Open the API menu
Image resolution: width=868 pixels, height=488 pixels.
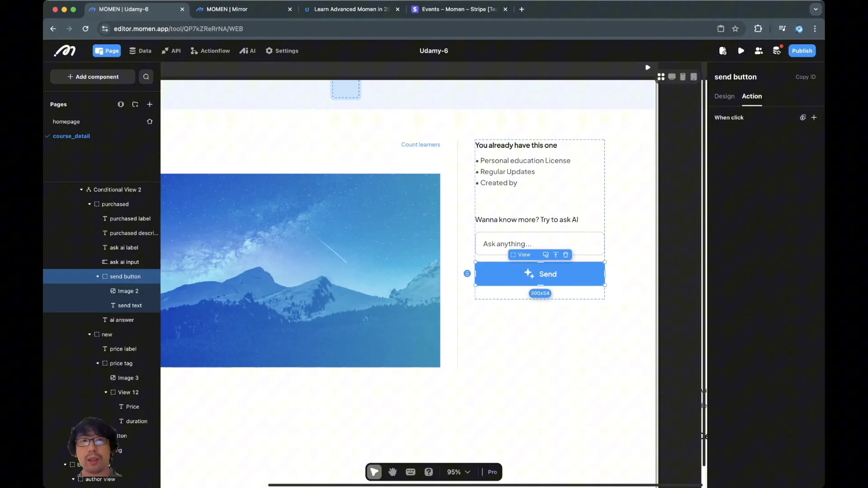pos(171,51)
